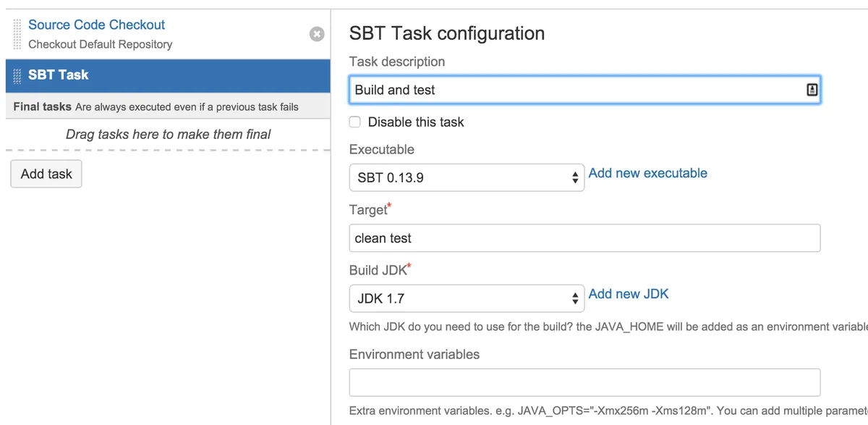This screenshot has height=425, width=868.
Task: Click the Disable this task label
Action: pos(416,122)
